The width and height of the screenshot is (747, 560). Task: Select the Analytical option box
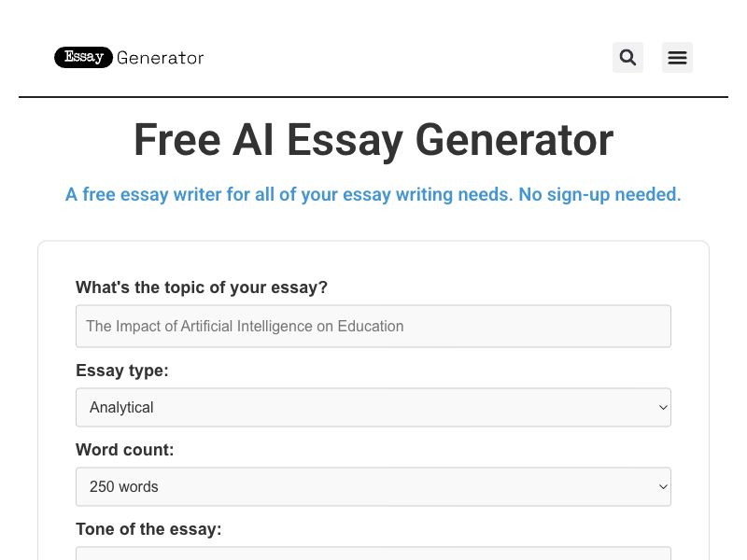[373, 407]
